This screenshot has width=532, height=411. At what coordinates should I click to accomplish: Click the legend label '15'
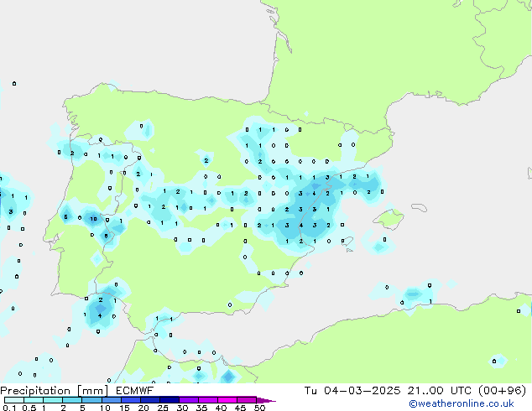(x=124, y=408)
